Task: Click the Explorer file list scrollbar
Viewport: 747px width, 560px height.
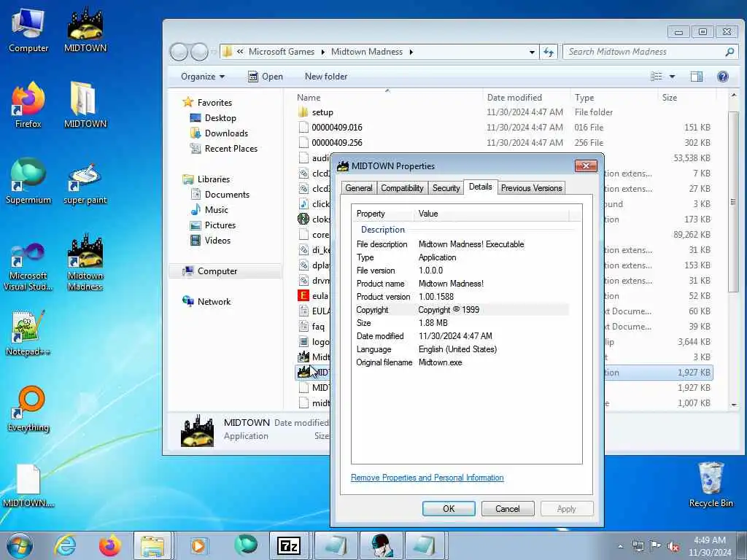Action: (733, 202)
